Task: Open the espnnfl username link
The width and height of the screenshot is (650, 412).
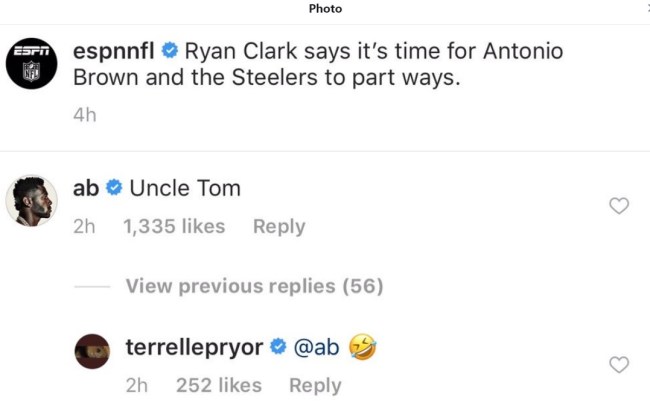Action: tap(116, 50)
